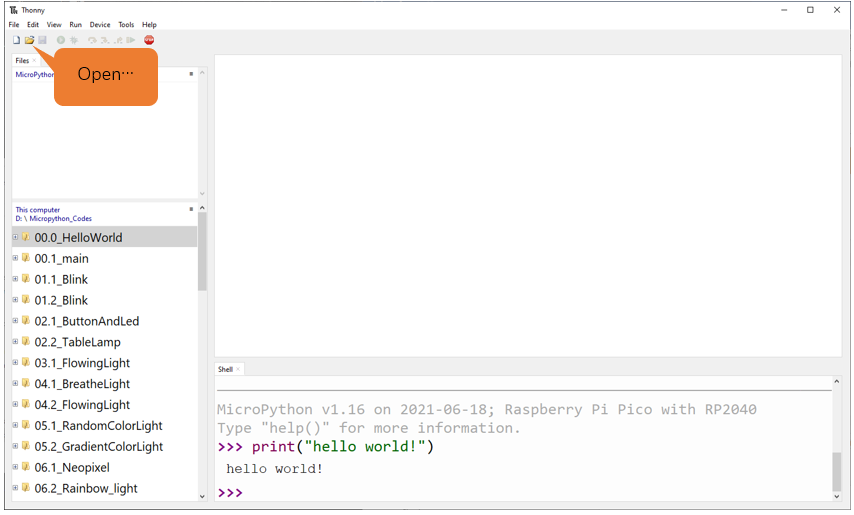Click the Resume execution toolbar icon
Viewport: 854px width, 515px height.
pyautogui.click(x=131, y=40)
